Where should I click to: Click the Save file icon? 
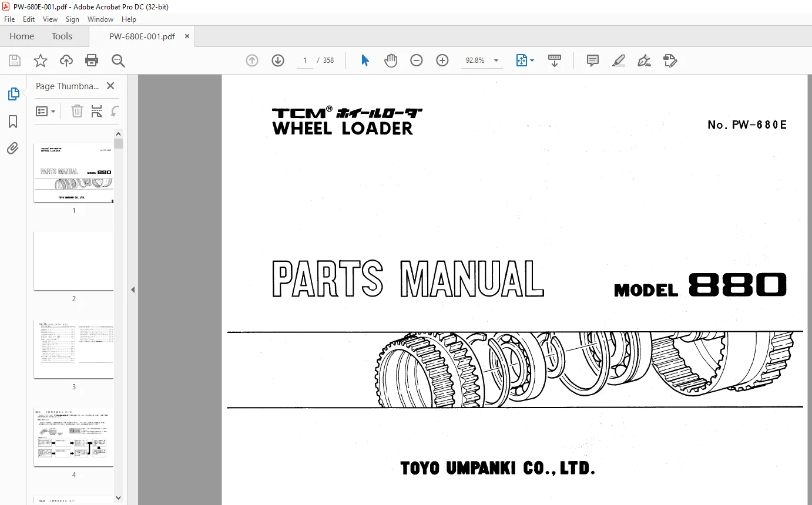[x=15, y=60]
